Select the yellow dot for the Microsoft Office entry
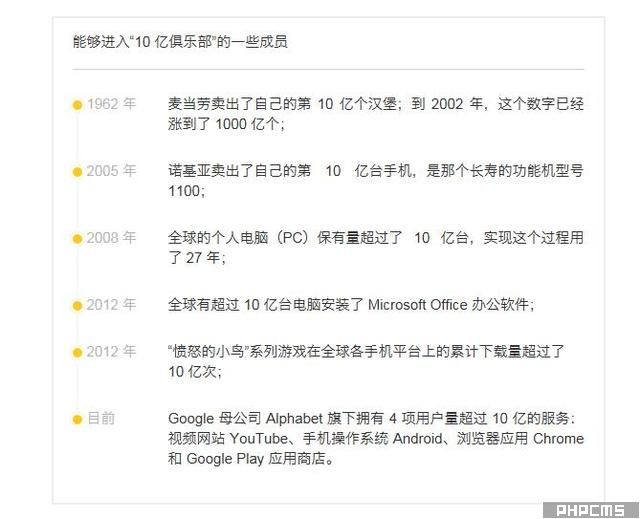Screen dimensions: 640x519 (x=77, y=306)
